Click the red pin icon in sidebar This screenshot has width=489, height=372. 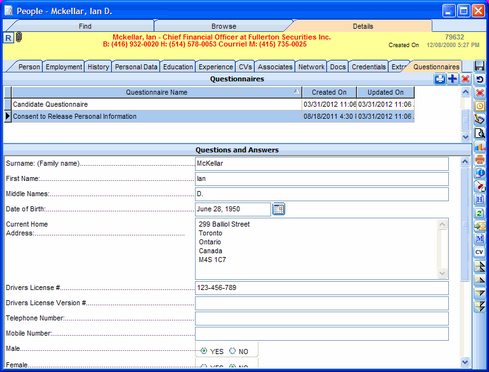(x=480, y=186)
